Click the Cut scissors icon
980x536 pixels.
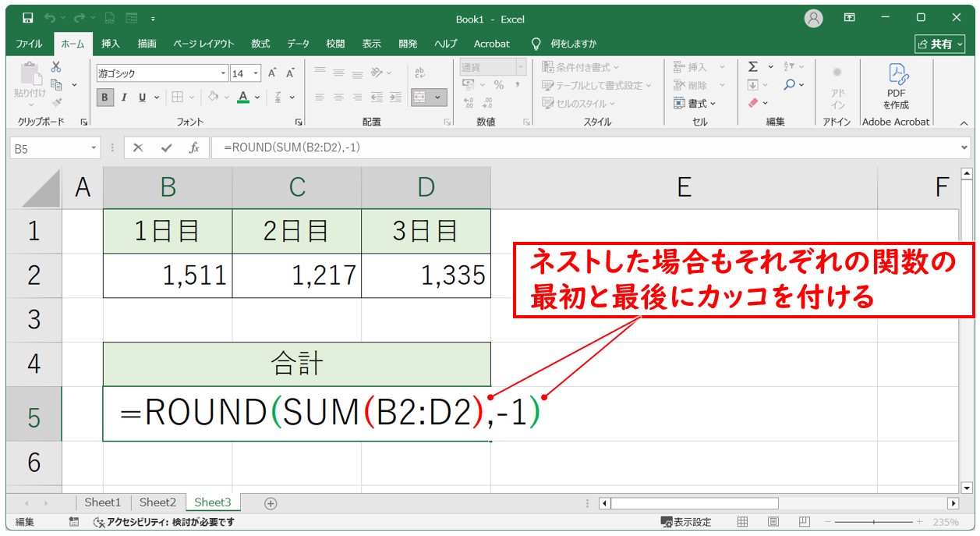[x=56, y=67]
